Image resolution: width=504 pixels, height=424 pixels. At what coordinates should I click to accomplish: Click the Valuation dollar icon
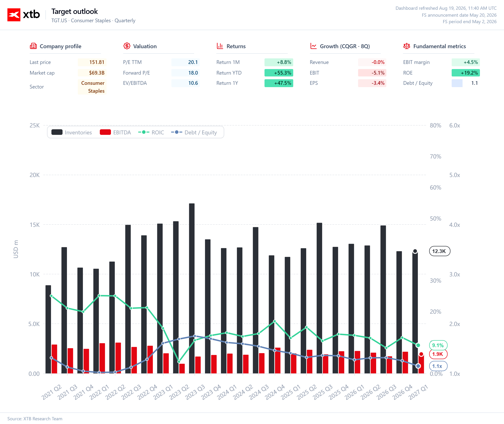tap(127, 46)
